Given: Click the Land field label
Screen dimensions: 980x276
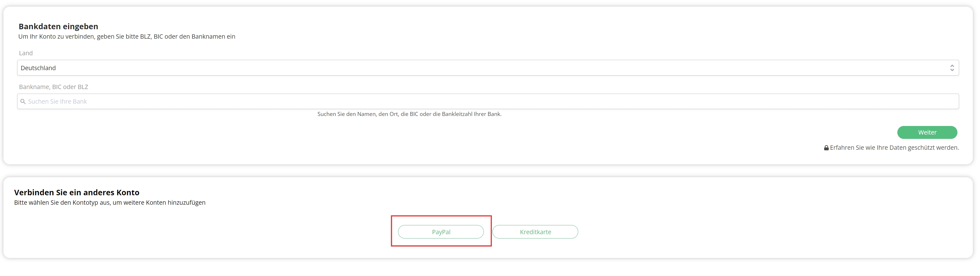Looking at the screenshot, I should pos(26,53).
